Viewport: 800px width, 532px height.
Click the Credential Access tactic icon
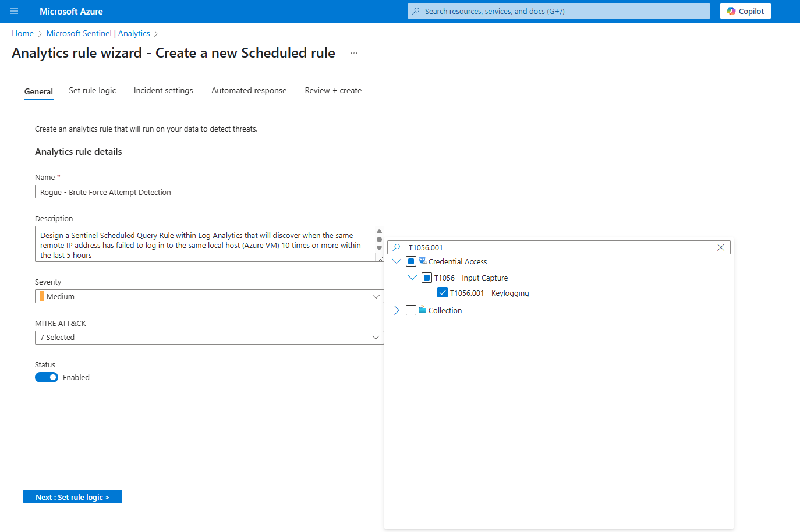point(423,261)
